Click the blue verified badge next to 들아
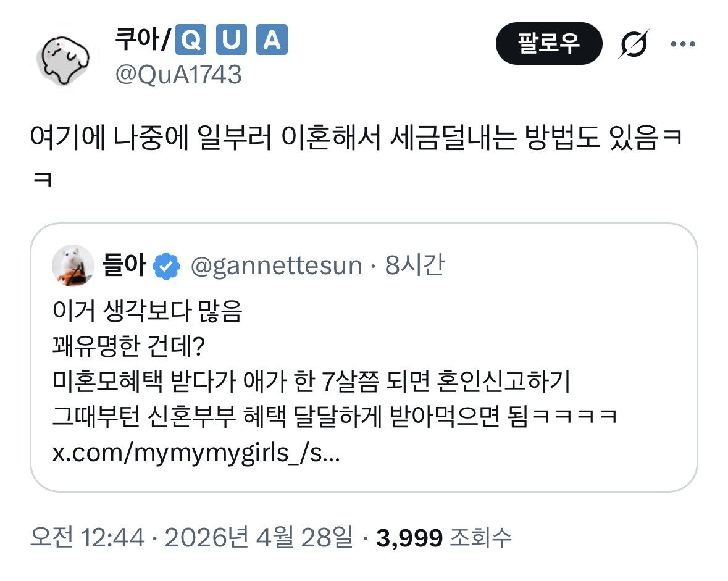The image size is (728, 581). pyautogui.click(x=167, y=266)
